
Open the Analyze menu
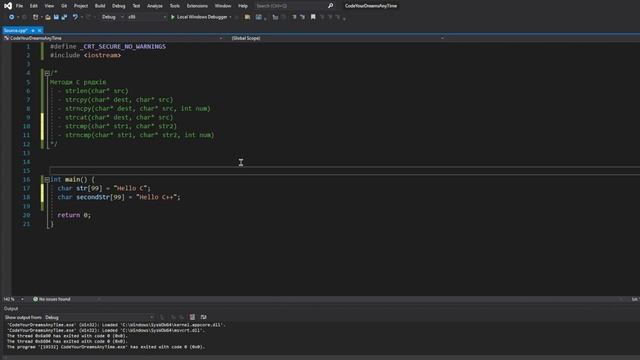[155, 6]
